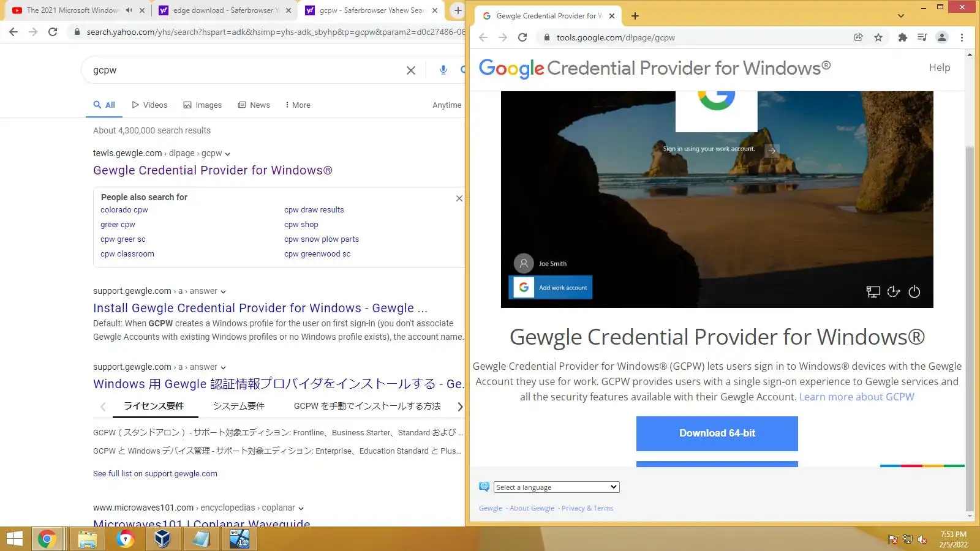Dismiss the People also search for box

tap(459, 198)
